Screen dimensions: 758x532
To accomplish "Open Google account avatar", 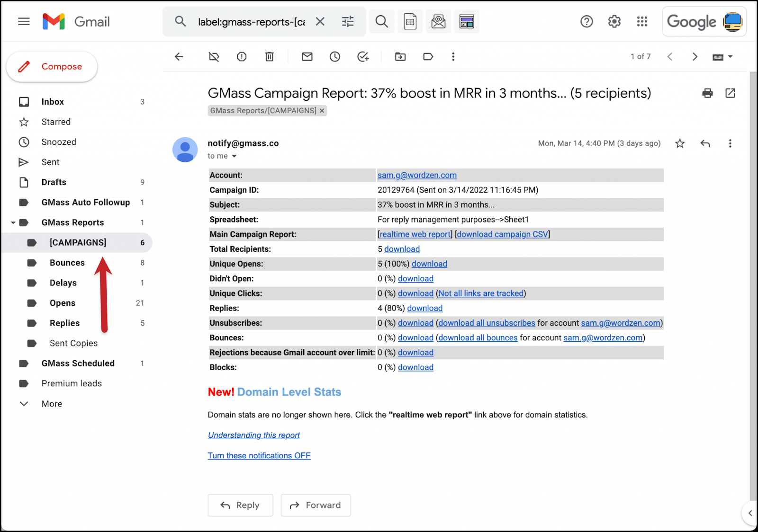I will click(x=733, y=21).
